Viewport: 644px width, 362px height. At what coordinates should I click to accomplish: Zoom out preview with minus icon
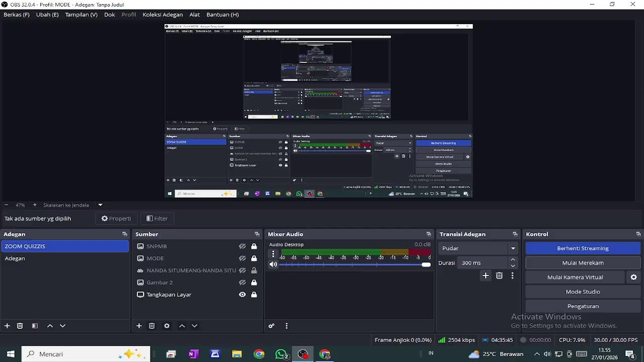(x=6, y=205)
